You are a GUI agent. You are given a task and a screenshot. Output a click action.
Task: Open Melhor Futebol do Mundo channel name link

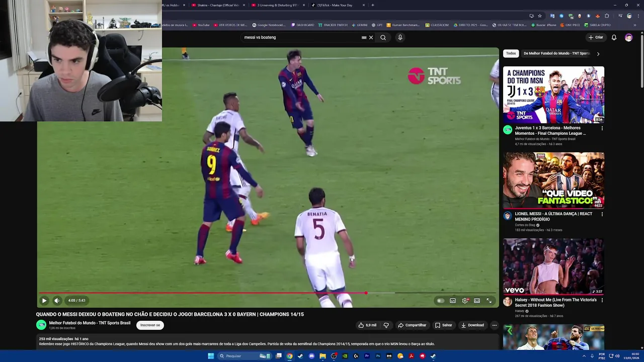pyautogui.click(x=90, y=323)
